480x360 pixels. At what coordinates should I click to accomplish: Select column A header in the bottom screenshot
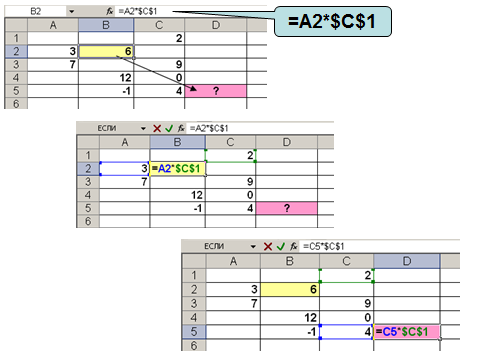233,261
